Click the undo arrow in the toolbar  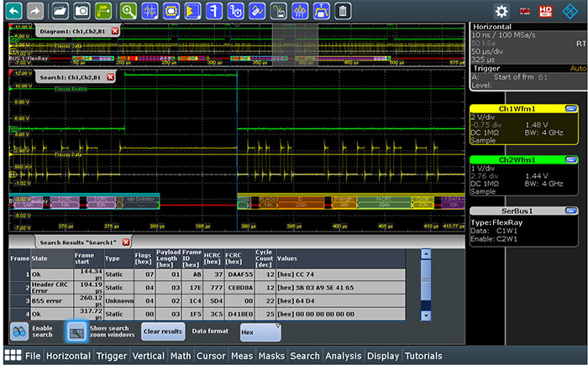click(13, 11)
